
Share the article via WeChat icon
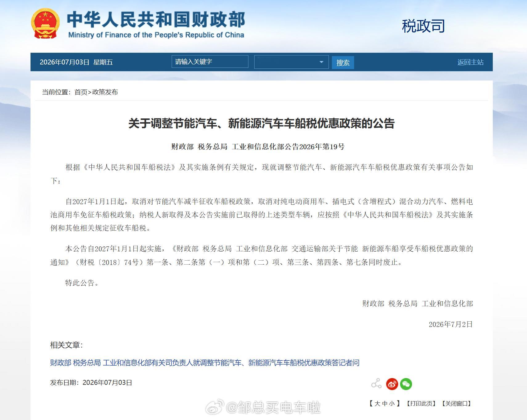point(406,384)
